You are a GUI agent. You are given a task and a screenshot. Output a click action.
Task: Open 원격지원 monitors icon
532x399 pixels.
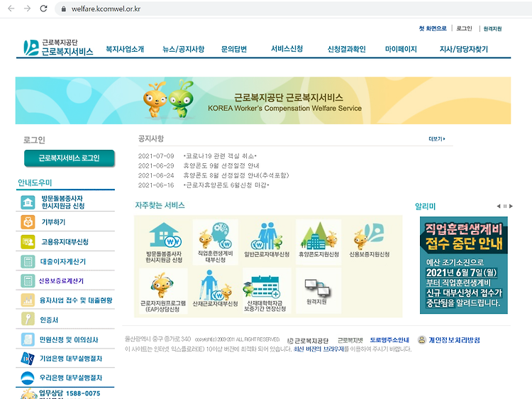coord(318,290)
